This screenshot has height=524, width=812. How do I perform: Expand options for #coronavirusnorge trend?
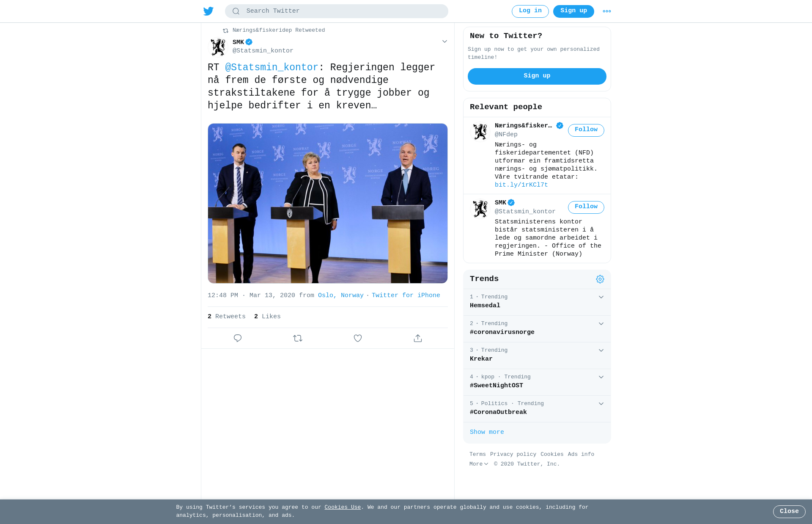pos(601,324)
